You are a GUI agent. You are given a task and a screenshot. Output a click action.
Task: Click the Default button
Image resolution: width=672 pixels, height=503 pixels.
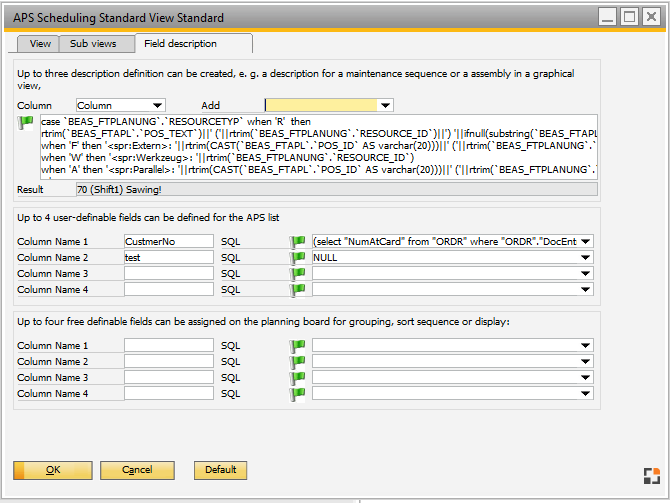click(x=220, y=470)
